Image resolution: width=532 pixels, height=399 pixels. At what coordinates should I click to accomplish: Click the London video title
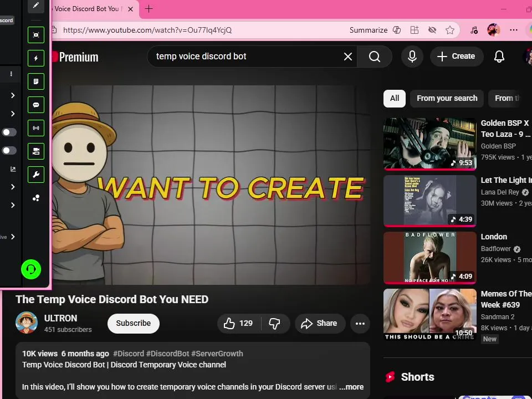(494, 237)
